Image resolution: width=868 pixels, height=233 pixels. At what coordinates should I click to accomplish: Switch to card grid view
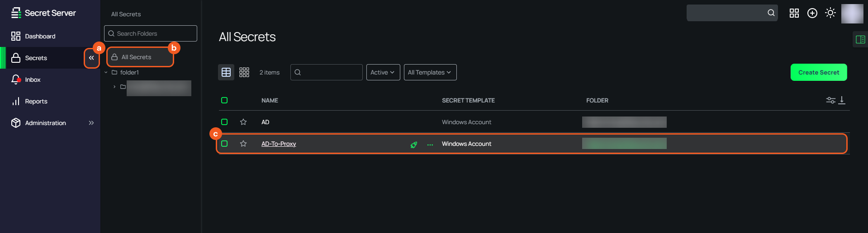tap(244, 72)
